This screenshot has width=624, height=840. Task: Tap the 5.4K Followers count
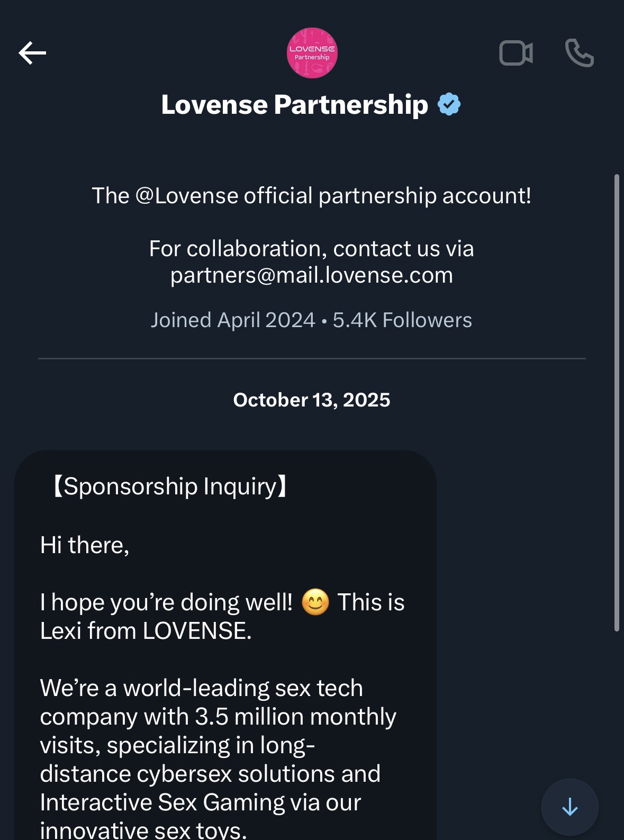[402, 320]
